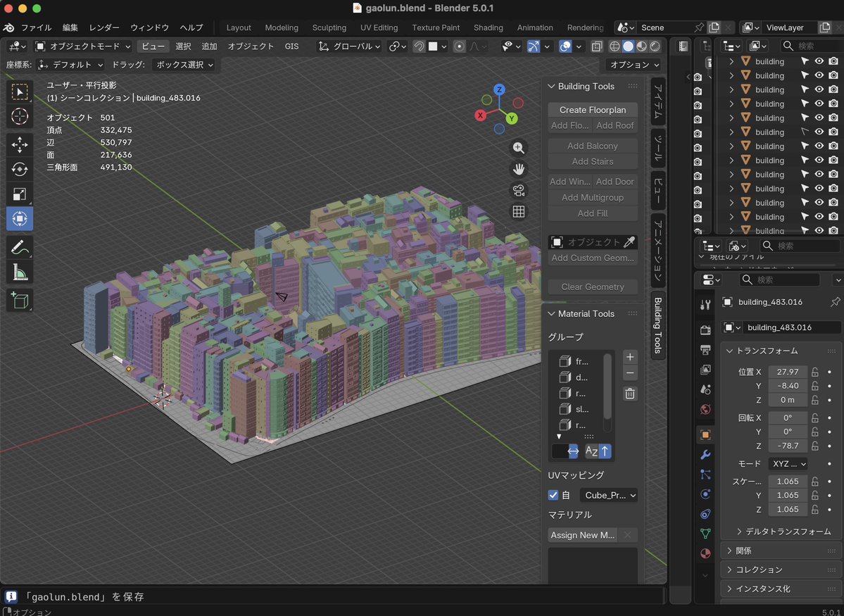Screen dimensions: 844x616
Task: Click the 位置 X value field in transform panel
Action: (788, 371)
